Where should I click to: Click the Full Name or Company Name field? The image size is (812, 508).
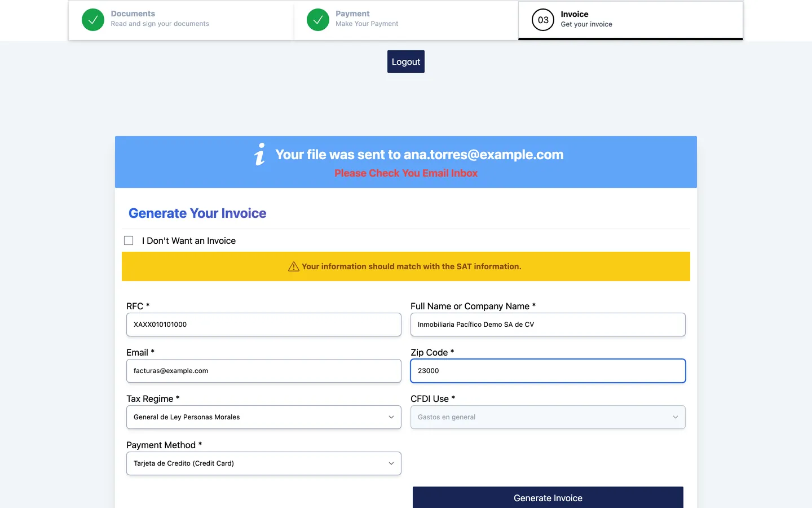[x=548, y=325]
